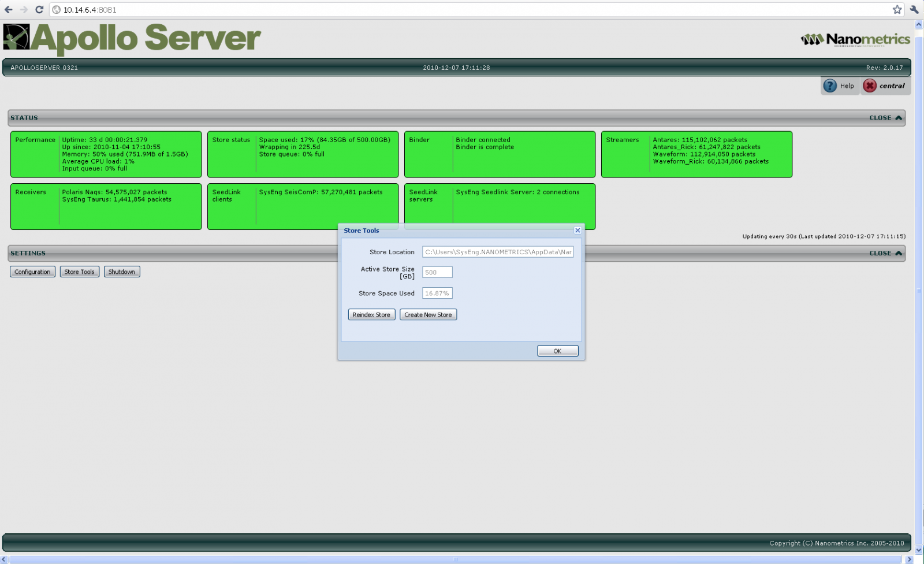This screenshot has width=924, height=564.
Task: Click the Store status tile
Action: tap(303, 154)
